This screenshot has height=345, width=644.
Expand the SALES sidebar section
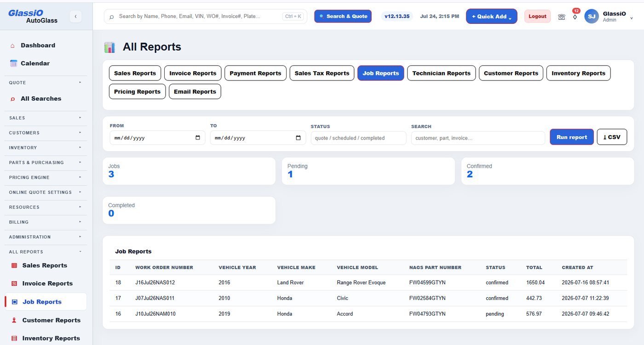pyautogui.click(x=45, y=118)
